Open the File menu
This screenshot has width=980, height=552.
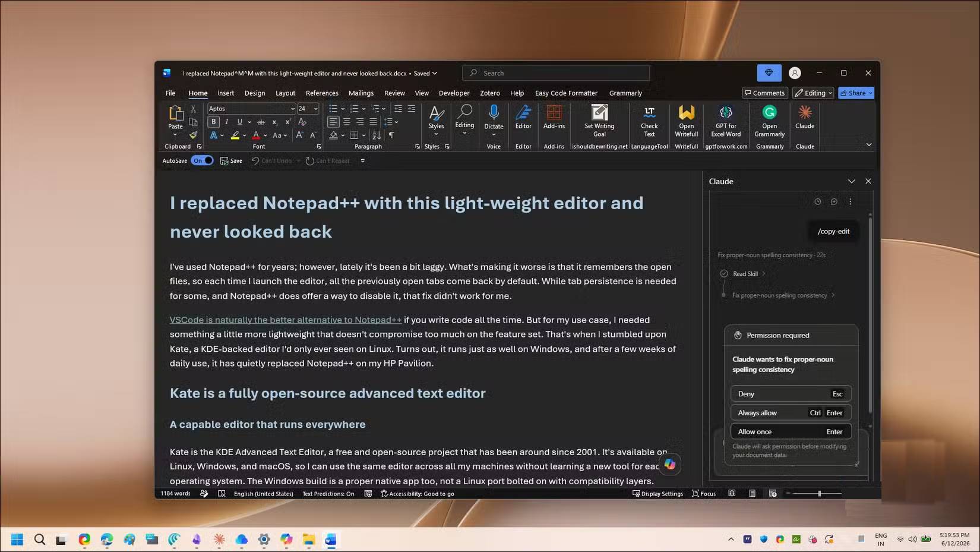click(170, 93)
